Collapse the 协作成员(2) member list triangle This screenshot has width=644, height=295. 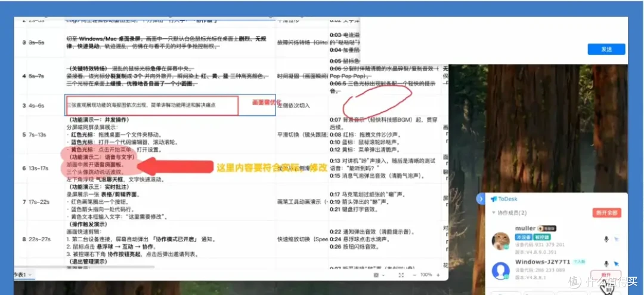[493, 213]
